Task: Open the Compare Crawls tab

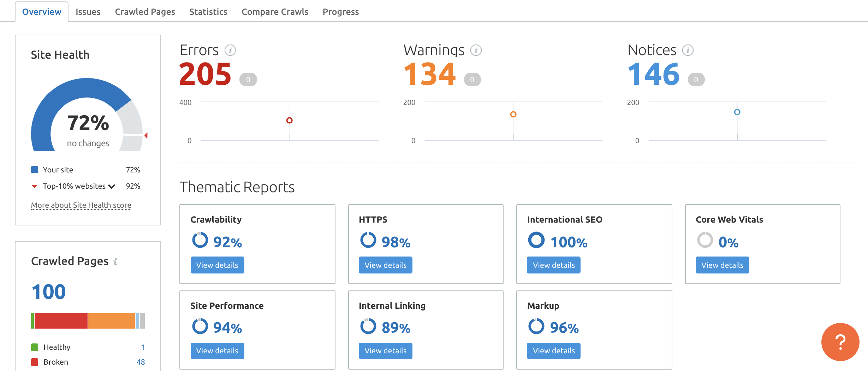Action: tap(275, 11)
